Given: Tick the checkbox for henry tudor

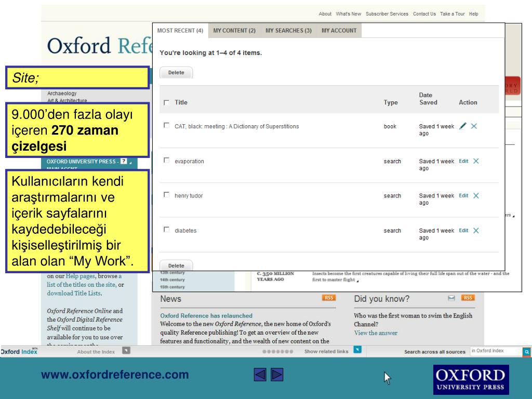Looking at the screenshot, I should [166, 195].
